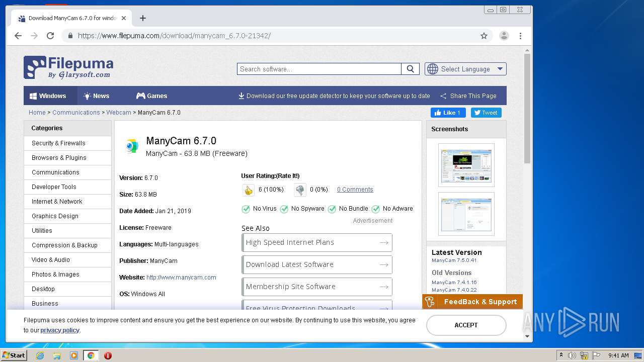Click the Filepuma logo
The width and height of the screenshot is (644, 362).
[68, 67]
